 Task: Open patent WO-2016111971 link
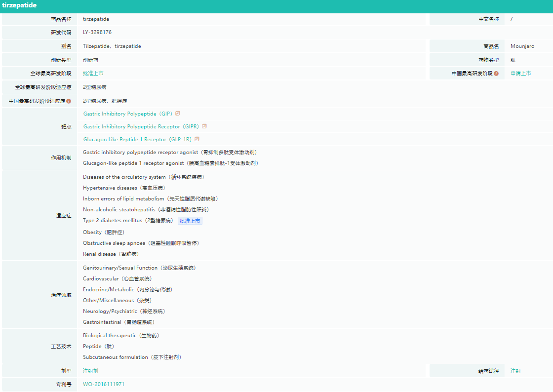point(104,384)
